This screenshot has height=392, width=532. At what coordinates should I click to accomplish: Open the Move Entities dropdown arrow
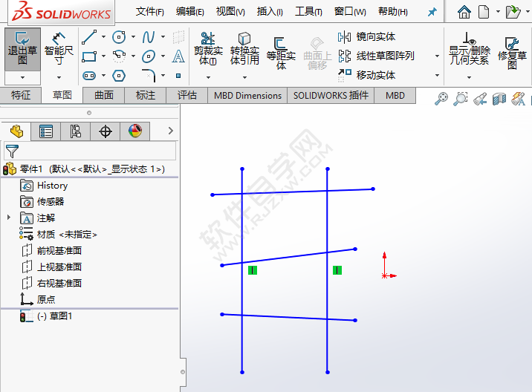click(x=437, y=75)
